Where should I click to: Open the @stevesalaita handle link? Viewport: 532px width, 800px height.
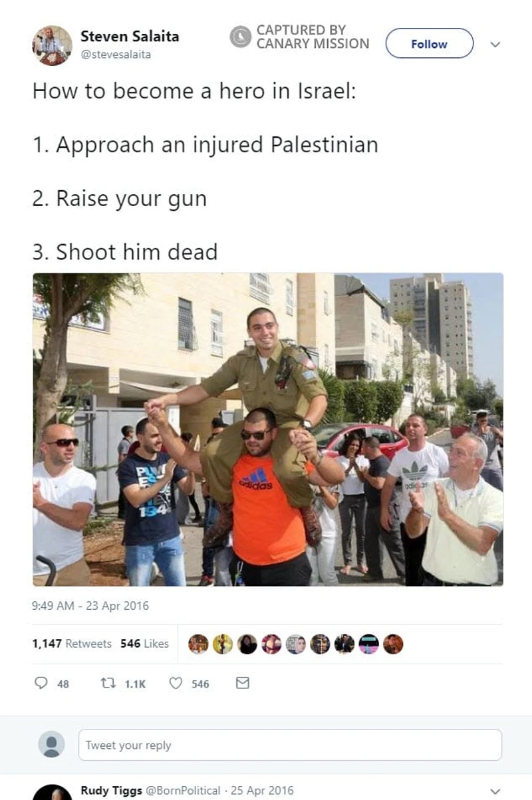[116, 55]
